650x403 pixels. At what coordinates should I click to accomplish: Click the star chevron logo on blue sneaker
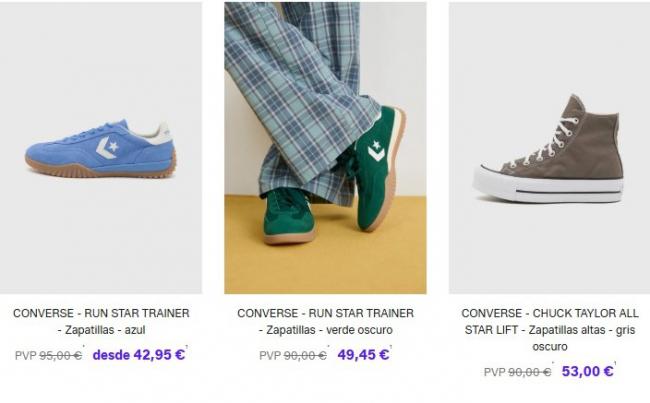(107, 148)
